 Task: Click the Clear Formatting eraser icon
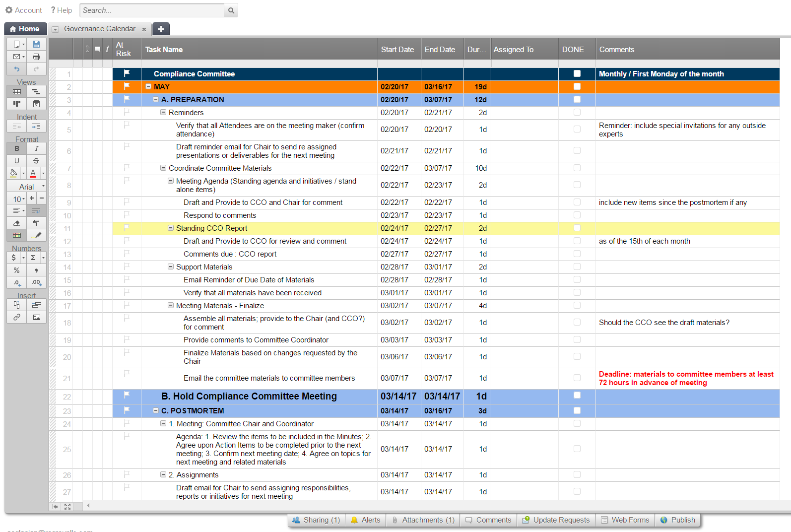(x=17, y=223)
